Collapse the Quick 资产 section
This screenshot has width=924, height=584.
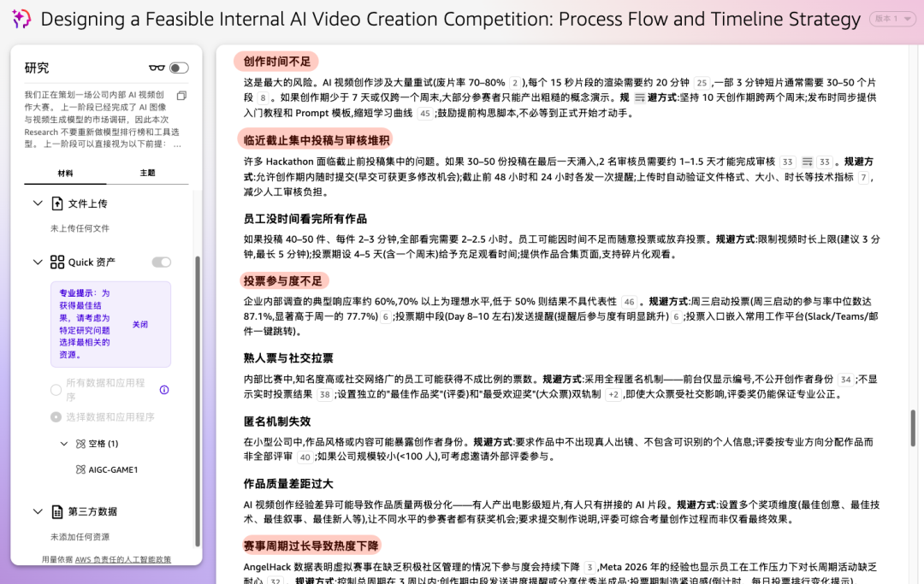(38, 262)
